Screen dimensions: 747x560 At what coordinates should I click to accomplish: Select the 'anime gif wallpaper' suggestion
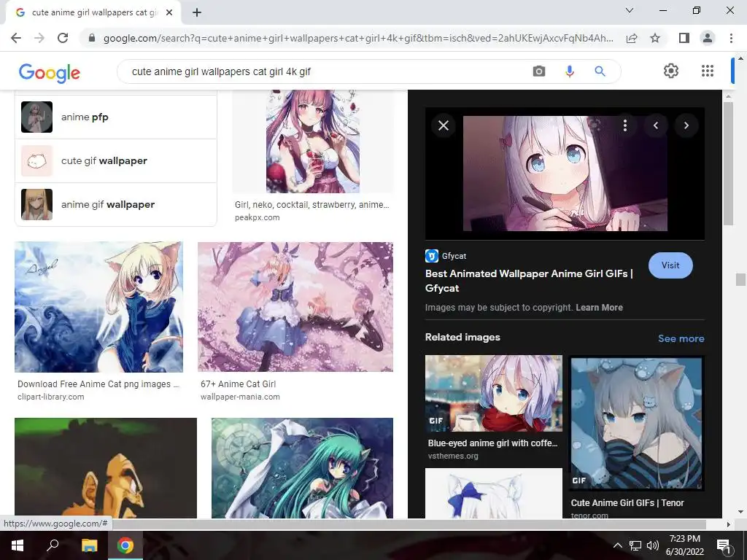[x=116, y=204]
